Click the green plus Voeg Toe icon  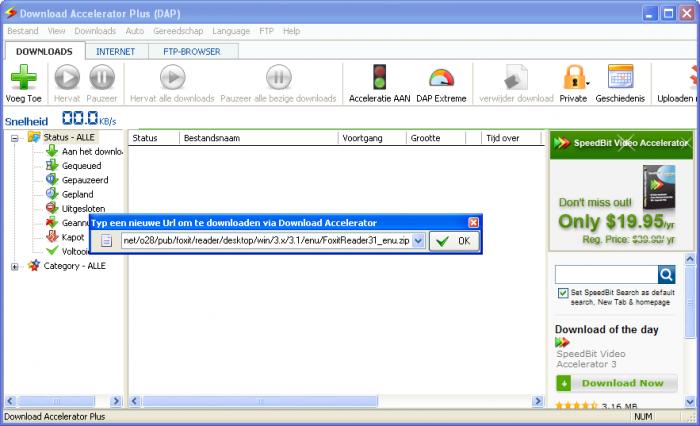pos(23,78)
